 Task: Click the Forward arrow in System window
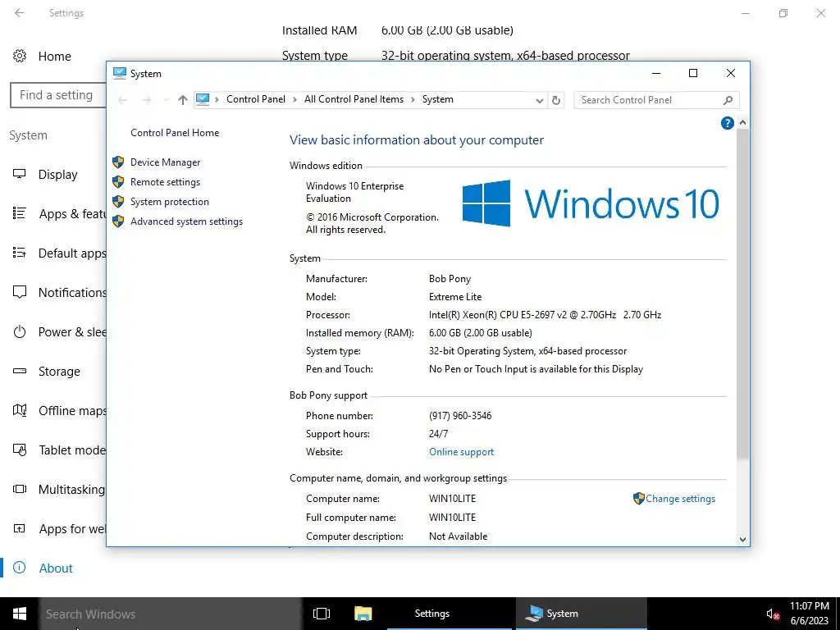(146, 100)
